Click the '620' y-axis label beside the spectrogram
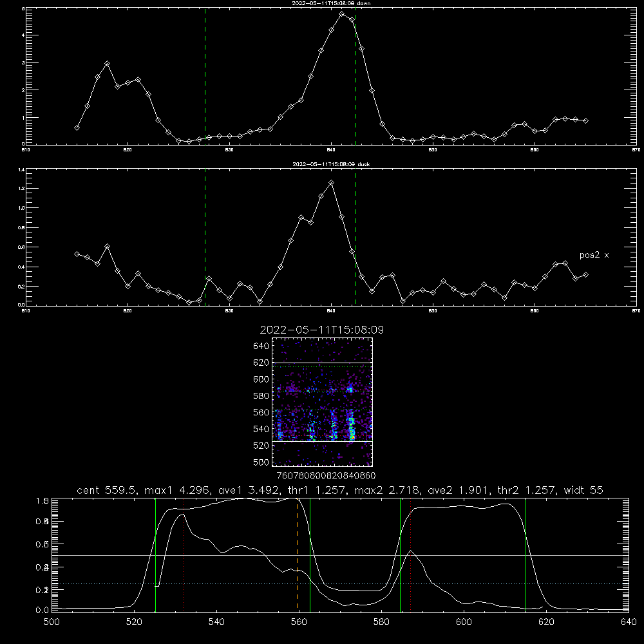This screenshot has width=644, height=644. pyautogui.click(x=261, y=363)
